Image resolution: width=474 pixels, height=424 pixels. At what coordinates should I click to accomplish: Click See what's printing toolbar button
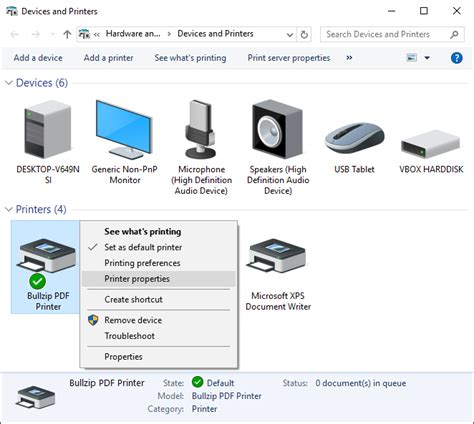tap(190, 58)
